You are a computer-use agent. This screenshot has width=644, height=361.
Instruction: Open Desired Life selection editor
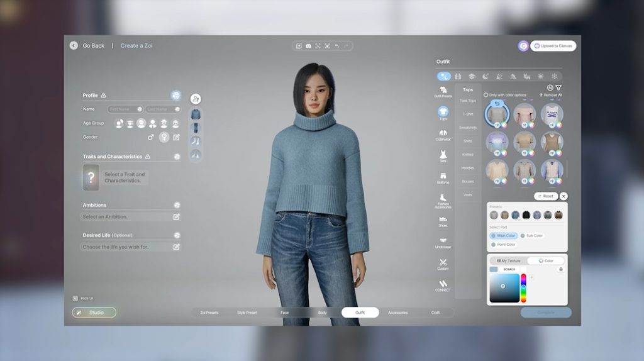pos(177,247)
